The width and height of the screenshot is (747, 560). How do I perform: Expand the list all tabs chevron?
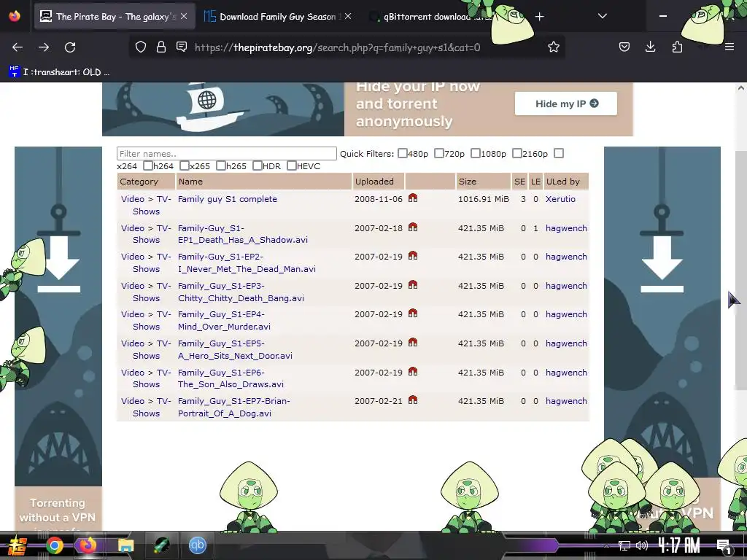pos(602,16)
